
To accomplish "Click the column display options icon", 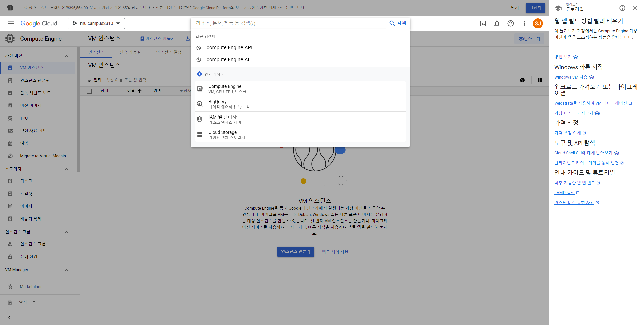I will pos(540,80).
